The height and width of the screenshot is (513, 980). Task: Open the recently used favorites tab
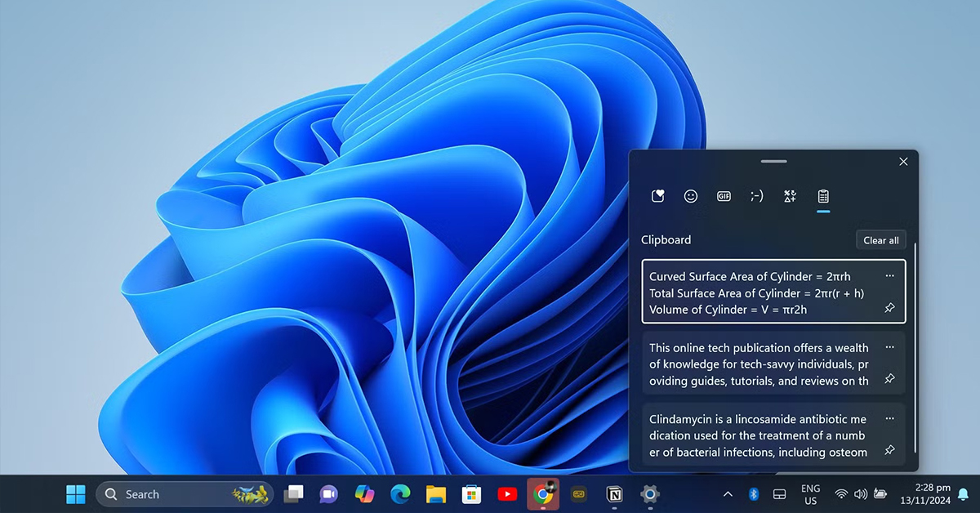click(x=658, y=196)
